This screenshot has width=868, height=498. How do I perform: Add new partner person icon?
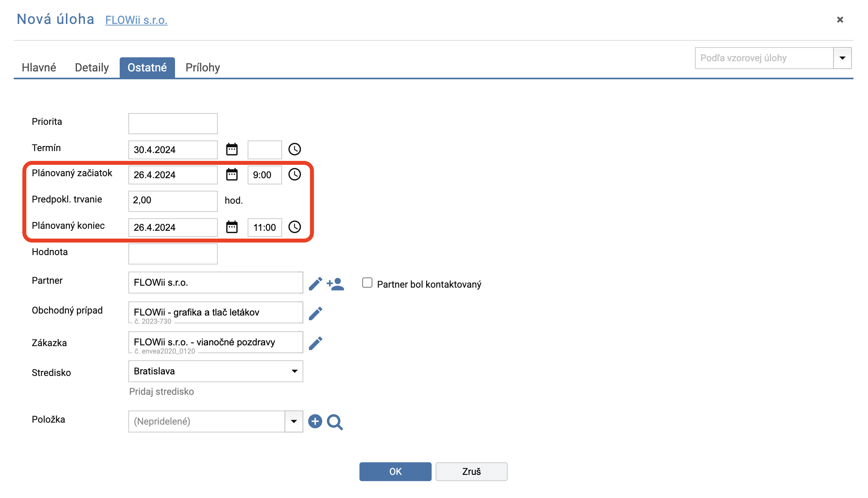point(336,284)
